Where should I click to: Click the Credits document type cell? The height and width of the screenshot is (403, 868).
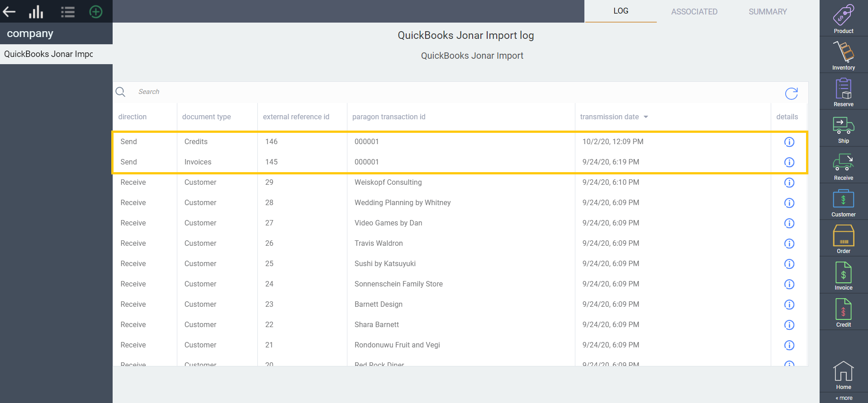[196, 141]
